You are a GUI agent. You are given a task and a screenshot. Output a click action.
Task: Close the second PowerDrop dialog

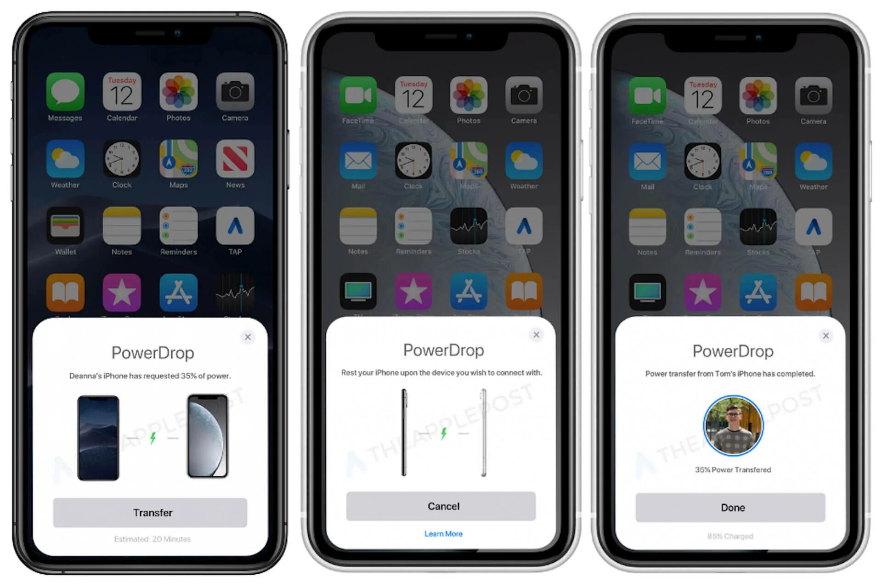coord(537,335)
